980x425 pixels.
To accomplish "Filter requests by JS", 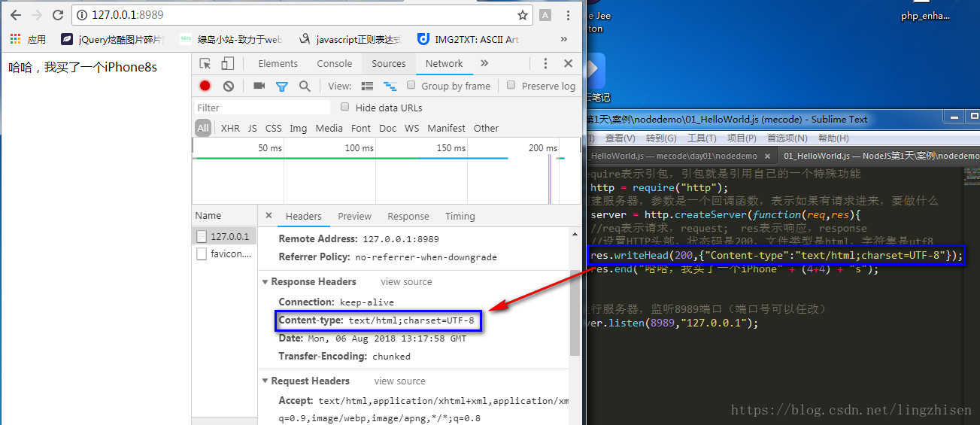I will [x=252, y=128].
